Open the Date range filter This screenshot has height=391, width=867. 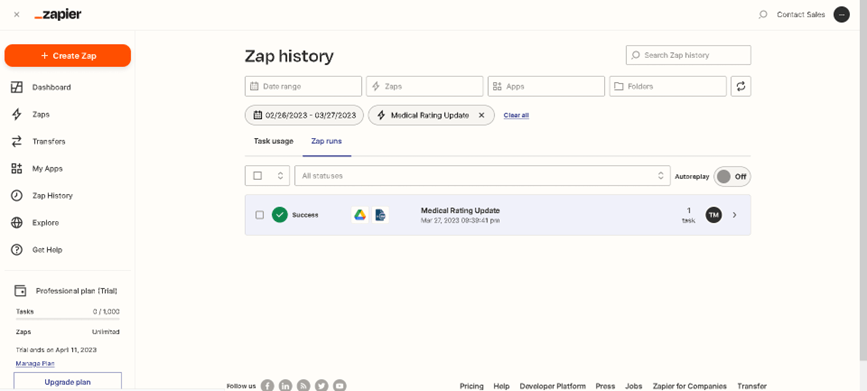click(303, 86)
